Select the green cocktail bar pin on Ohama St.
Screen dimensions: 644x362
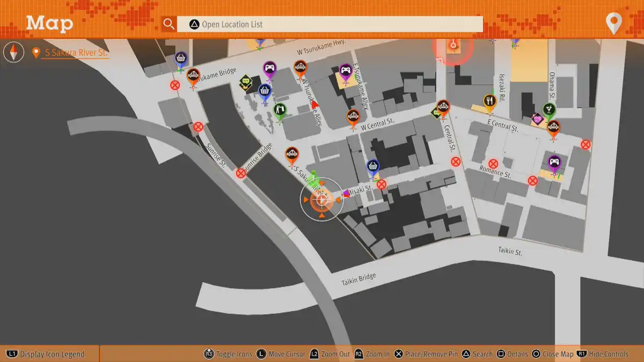point(548,110)
